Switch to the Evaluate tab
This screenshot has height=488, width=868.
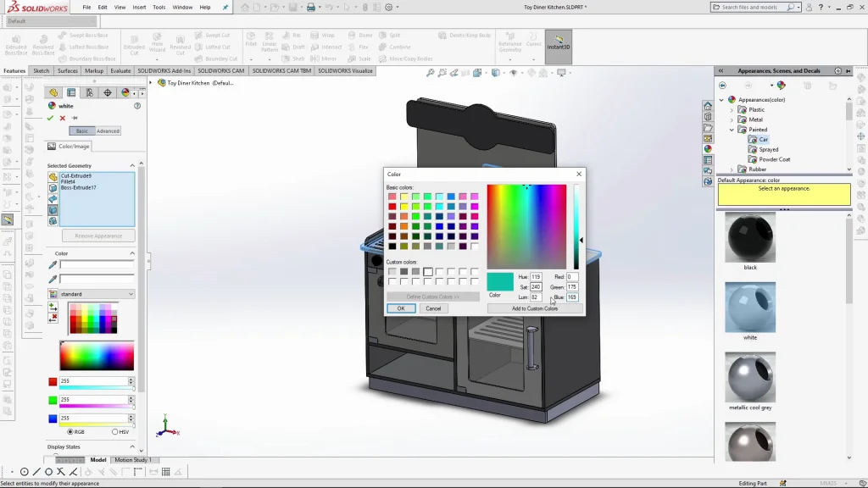(x=120, y=71)
